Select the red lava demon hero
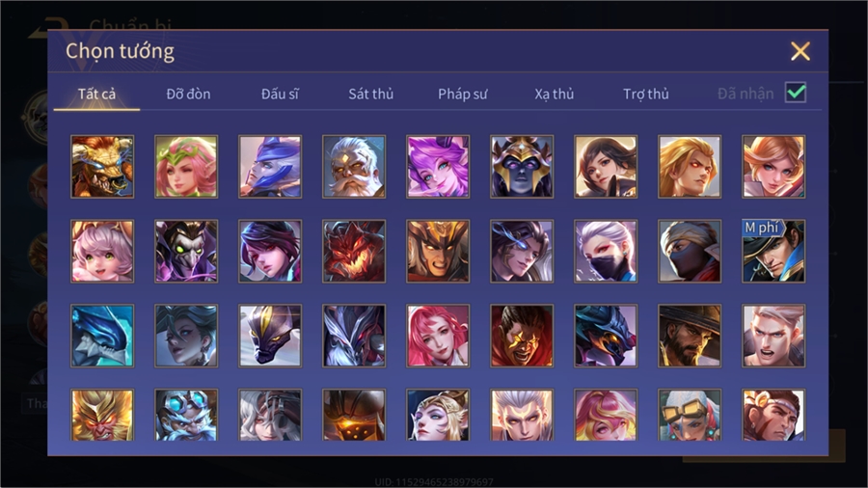The height and width of the screenshot is (488, 868). coord(354,251)
